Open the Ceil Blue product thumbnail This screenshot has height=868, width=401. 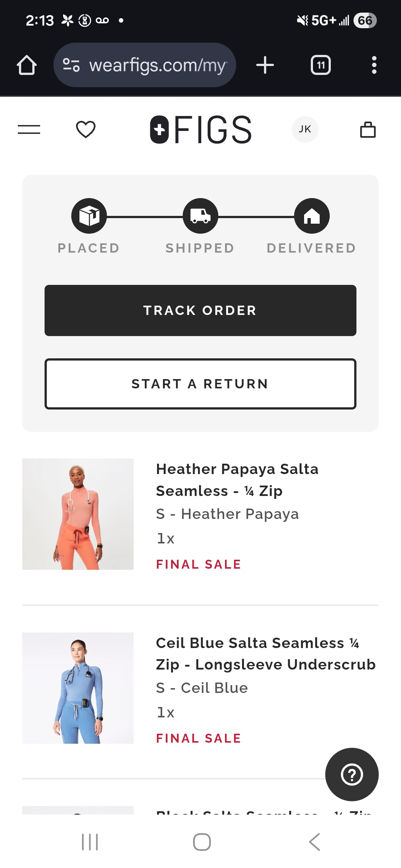tap(78, 688)
